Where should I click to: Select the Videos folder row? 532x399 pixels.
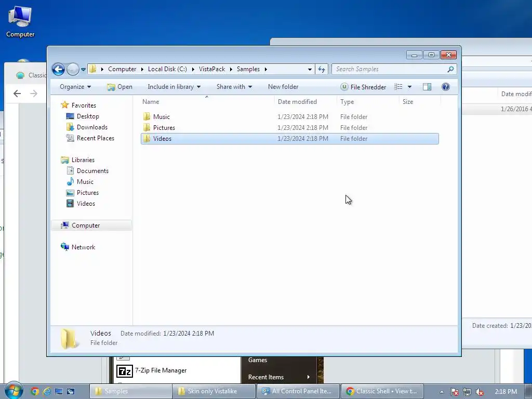point(290,138)
